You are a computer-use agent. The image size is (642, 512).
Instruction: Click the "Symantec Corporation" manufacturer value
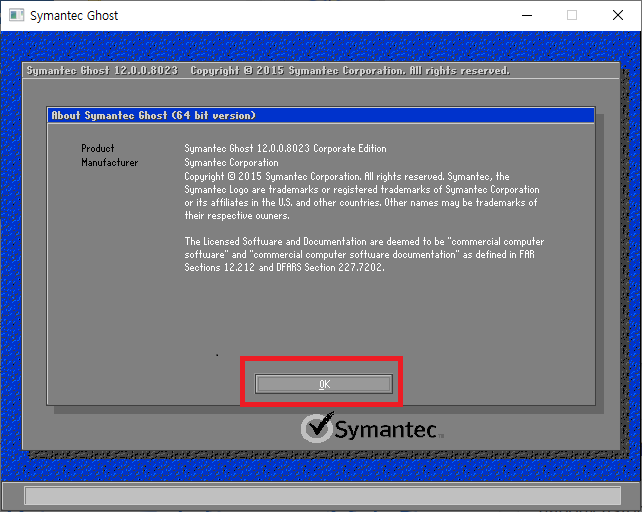pyautogui.click(x=231, y=162)
